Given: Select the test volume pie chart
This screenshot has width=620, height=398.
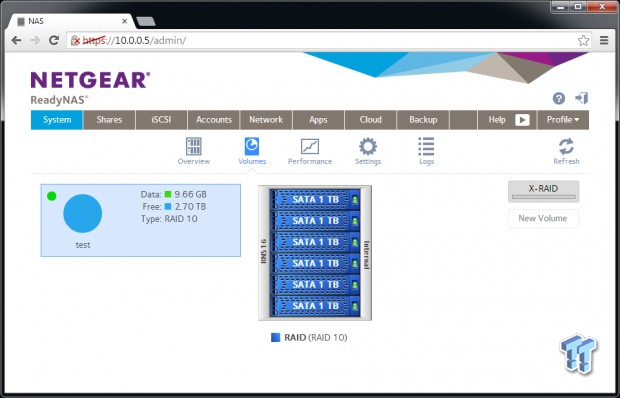Looking at the screenshot, I should pyautogui.click(x=83, y=213).
